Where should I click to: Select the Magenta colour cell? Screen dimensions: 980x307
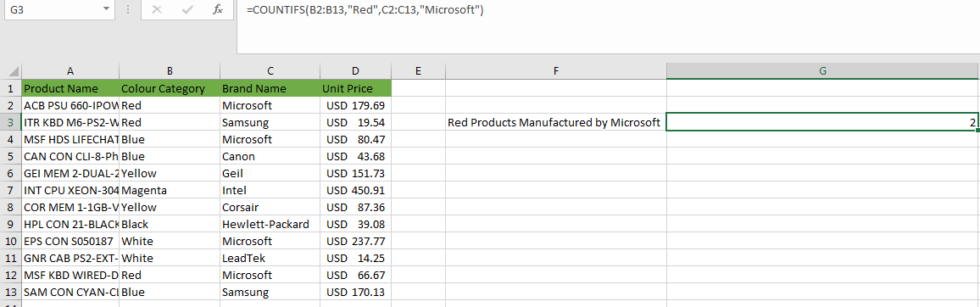169,190
